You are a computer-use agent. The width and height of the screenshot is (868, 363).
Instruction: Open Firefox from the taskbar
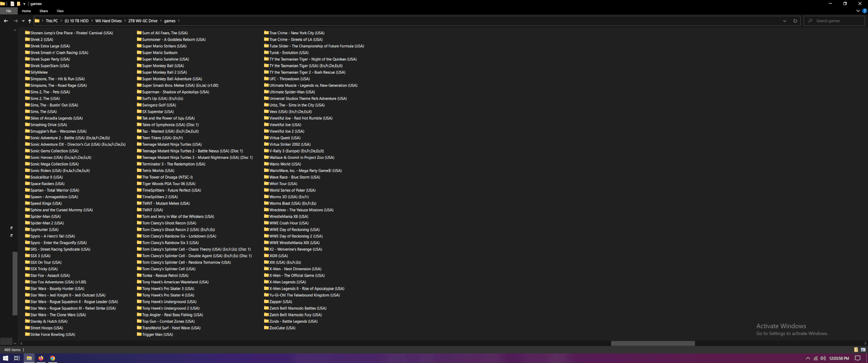point(41,358)
